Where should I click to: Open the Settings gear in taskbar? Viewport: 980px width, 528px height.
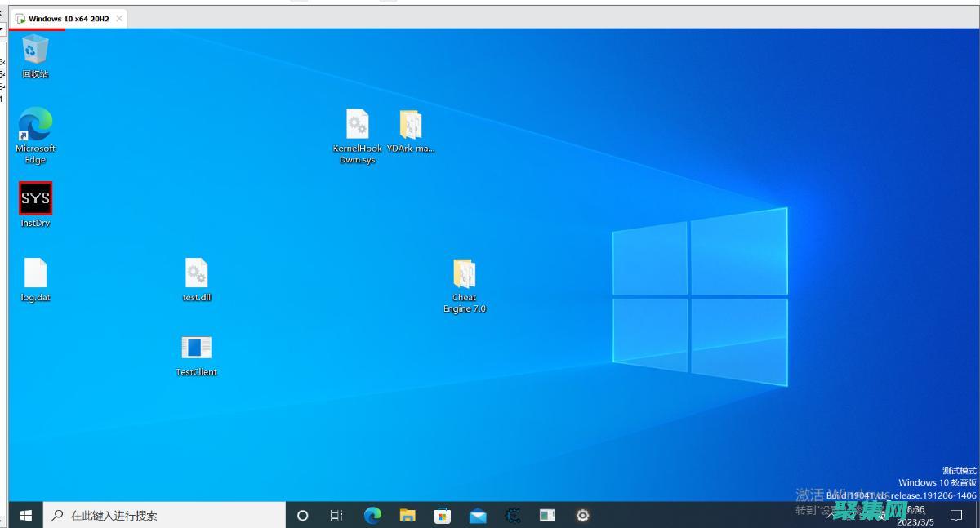(x=582, y=515)
